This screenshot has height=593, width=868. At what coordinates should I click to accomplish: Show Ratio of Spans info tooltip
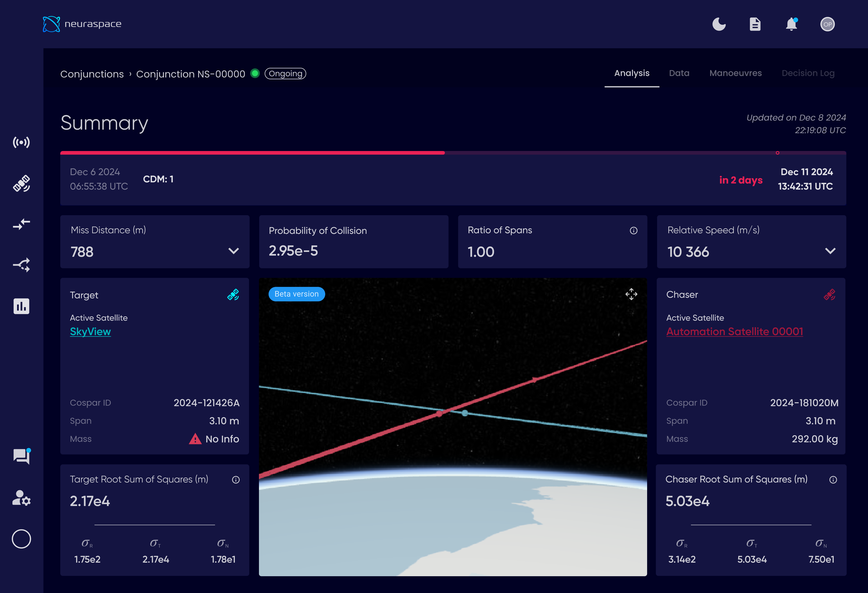pos(633,230)
